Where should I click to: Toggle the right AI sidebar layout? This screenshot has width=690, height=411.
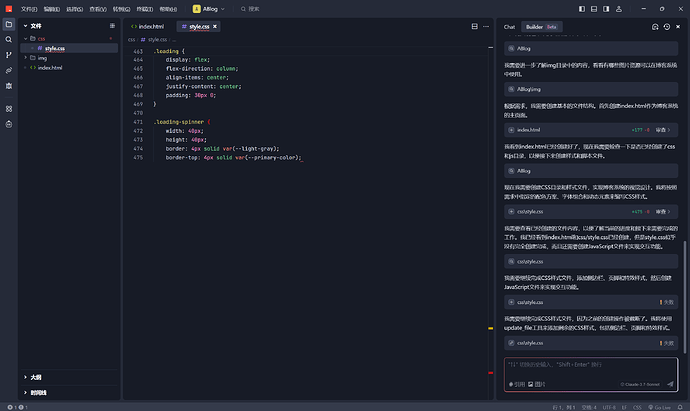click(x=606, y=9)
